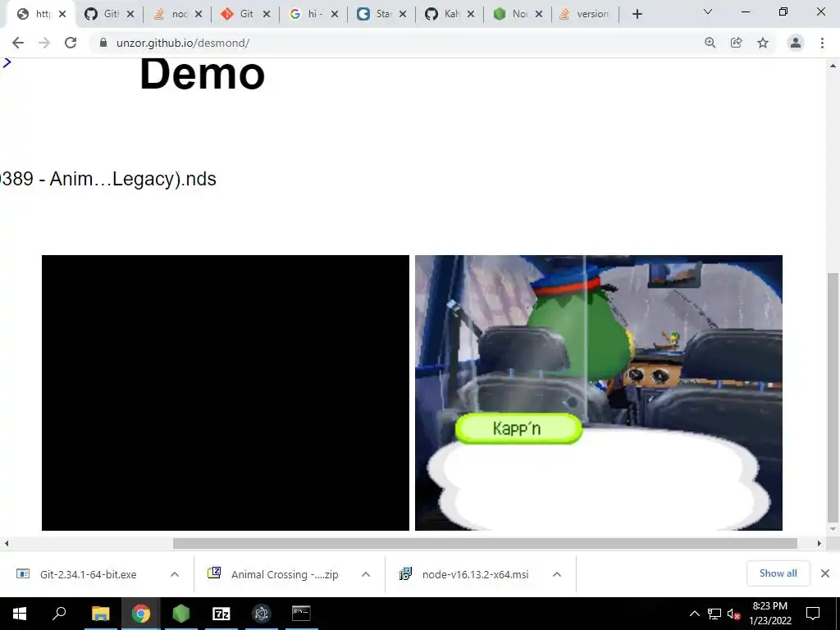Click the address bar URL
This screenshot has width=840, height=630.
point(183,43)
